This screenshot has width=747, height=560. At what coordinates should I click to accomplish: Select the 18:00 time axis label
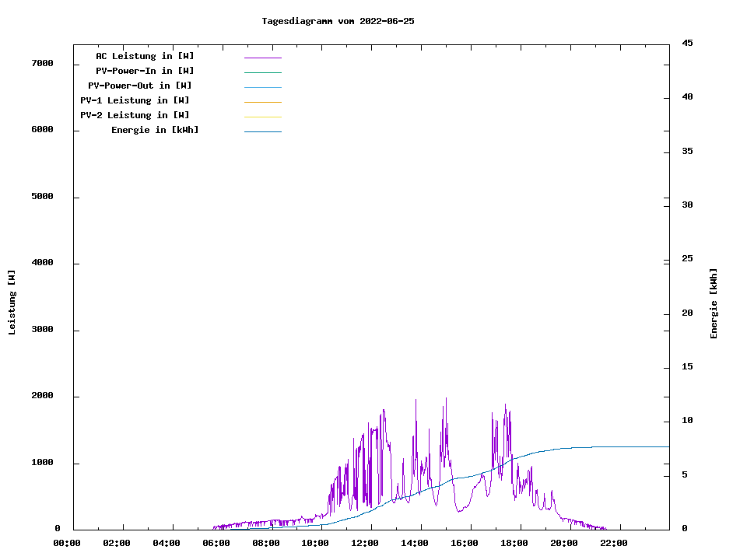click(514, 543)
